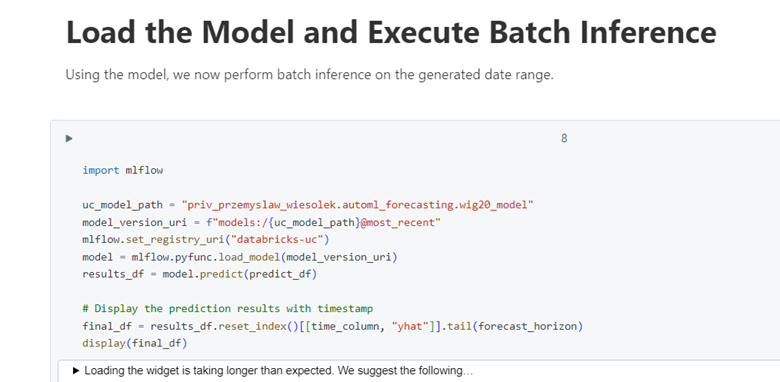The width and height of the screenshot is (780, 382).
Task: Click the 'import' keyword in the code cell
Action: pos(101,171)
